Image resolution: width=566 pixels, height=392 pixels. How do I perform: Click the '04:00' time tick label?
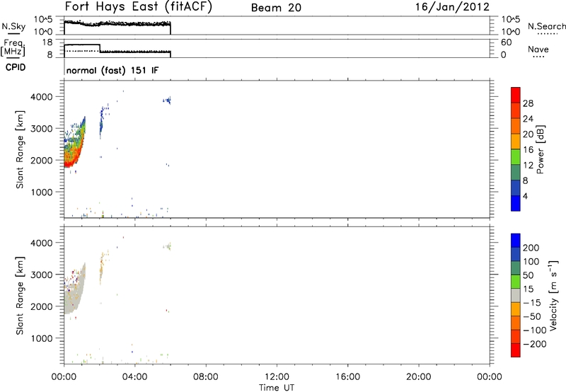(134, 377)
